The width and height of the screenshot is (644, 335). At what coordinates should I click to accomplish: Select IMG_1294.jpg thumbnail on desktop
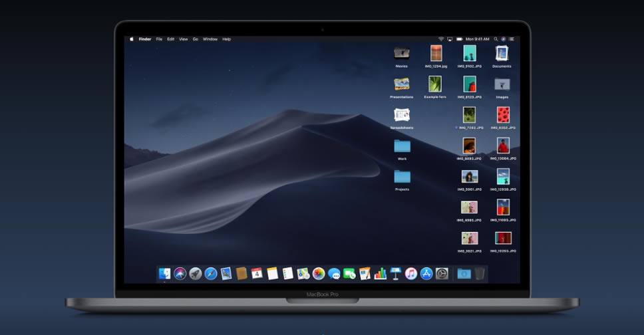coord(436,53)
